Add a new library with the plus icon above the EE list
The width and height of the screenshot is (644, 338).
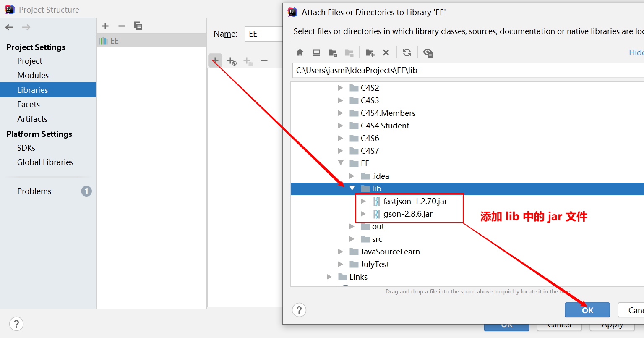point(105,26)
